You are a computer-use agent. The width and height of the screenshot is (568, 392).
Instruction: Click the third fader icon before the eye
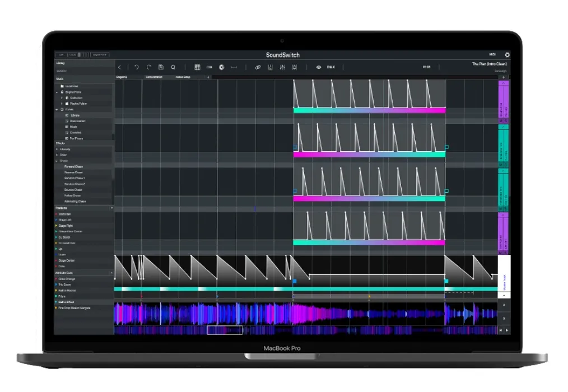click(295, 67)
